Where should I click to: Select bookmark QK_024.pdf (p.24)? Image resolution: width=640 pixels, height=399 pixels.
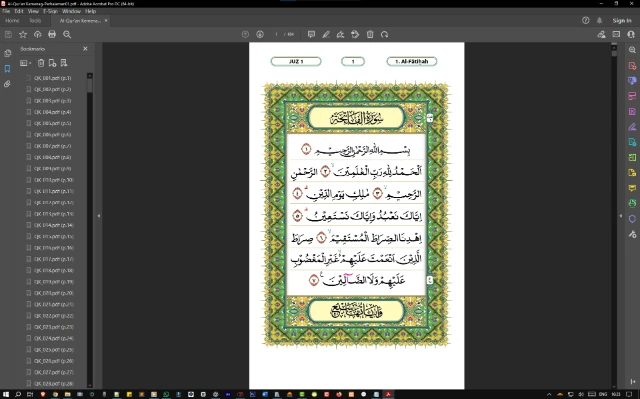(54, 338)
